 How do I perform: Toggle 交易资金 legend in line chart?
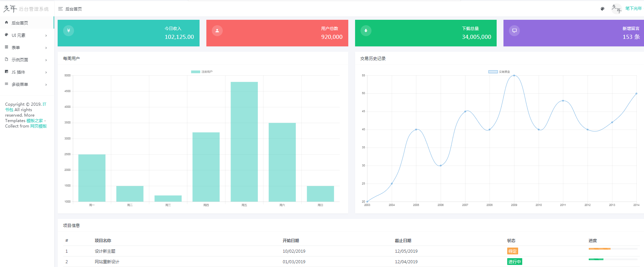[499, 72]
